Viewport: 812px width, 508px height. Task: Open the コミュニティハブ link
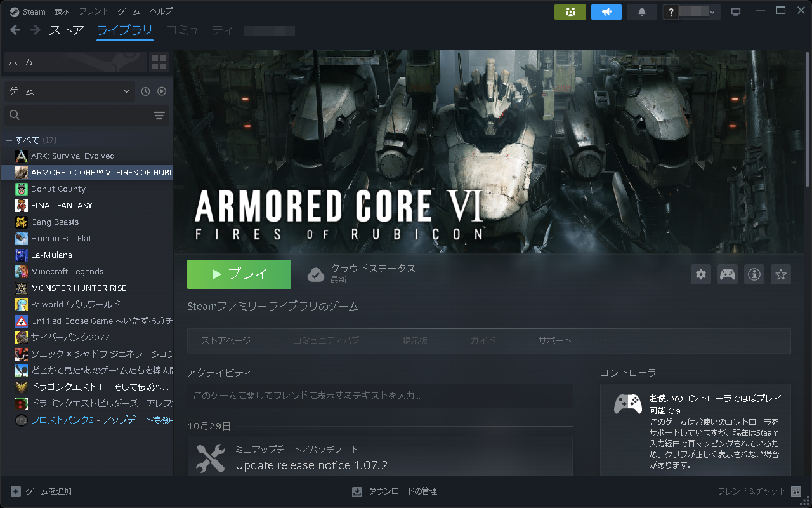pos(326,341)
